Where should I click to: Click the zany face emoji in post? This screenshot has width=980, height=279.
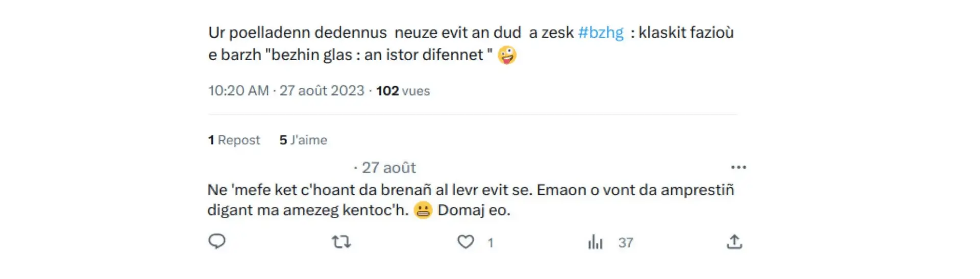pos(507,55)
